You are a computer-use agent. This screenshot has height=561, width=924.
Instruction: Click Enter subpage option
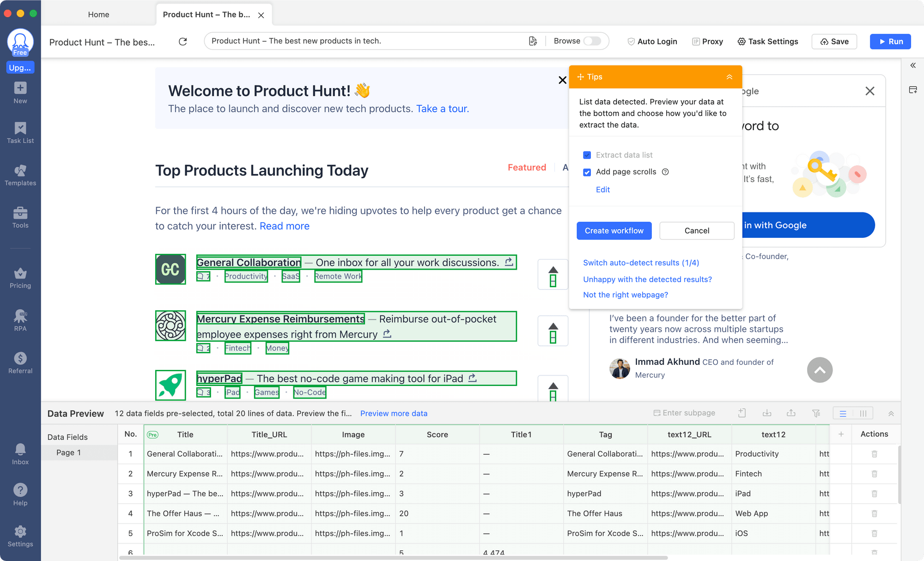click(x=684, y=413)
